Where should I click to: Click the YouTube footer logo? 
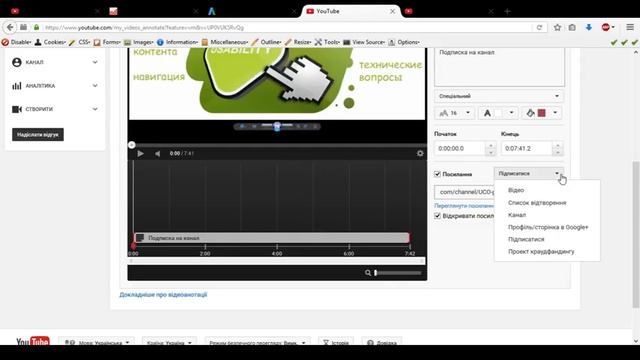33,341
